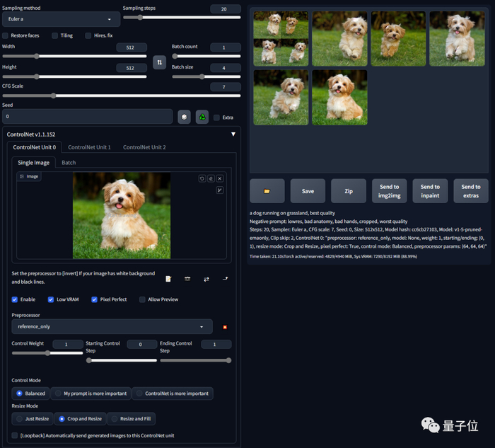Click the green recycle reuse-seed icon

pos(202,117)
